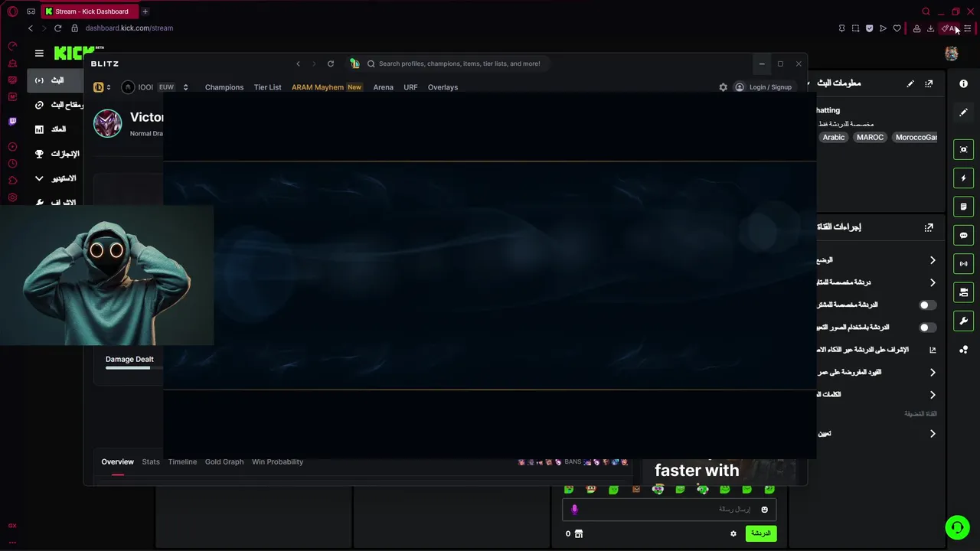This screenshot has height=551, width=980.
Task: Click the chat message input box
Action: pyautogui.click(x=669, y=510)
